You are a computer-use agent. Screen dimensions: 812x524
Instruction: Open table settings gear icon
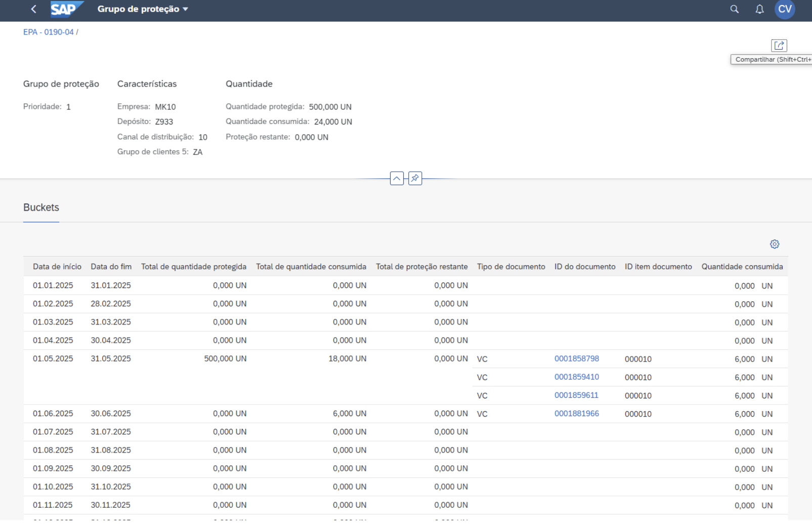pyautogui.click(x=775, y=244)
